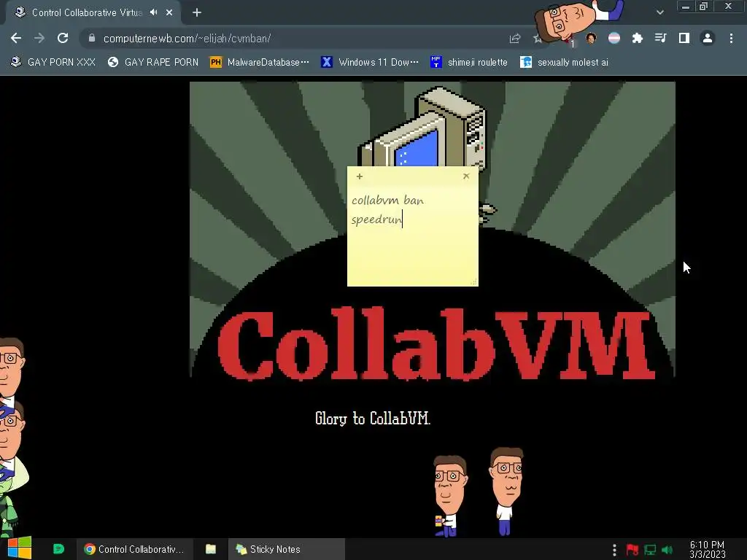Screen dimensions: 747x560
Task: Open the green chat taskbar icon
Action: pos(58,549)
